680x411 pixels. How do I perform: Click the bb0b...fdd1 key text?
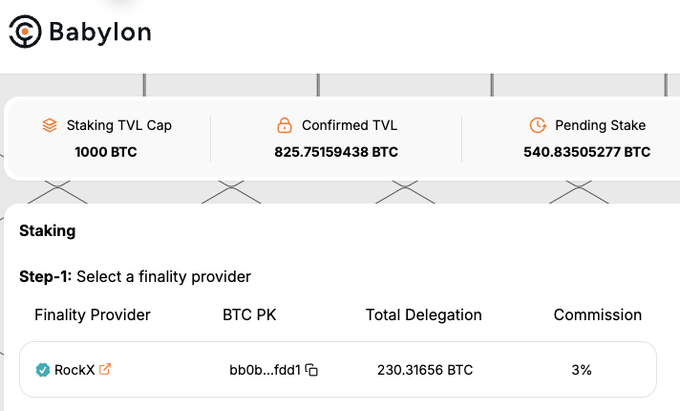click(265, 370)
